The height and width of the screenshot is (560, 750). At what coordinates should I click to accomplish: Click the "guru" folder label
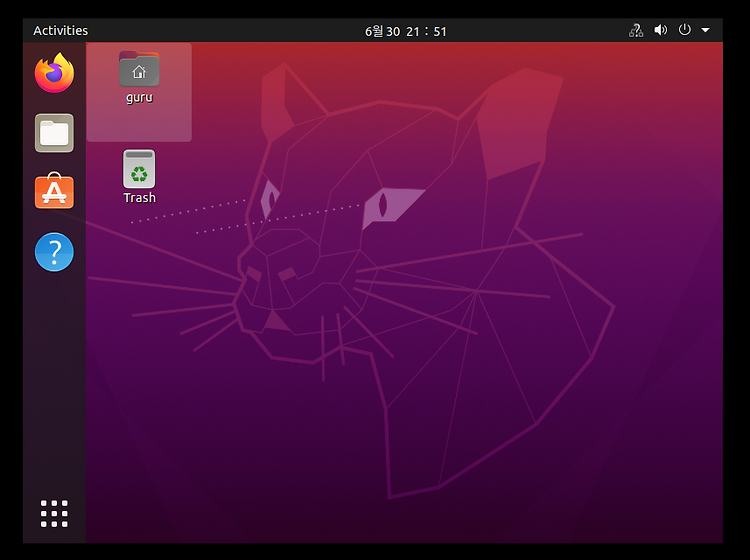[x=139, y=98]
